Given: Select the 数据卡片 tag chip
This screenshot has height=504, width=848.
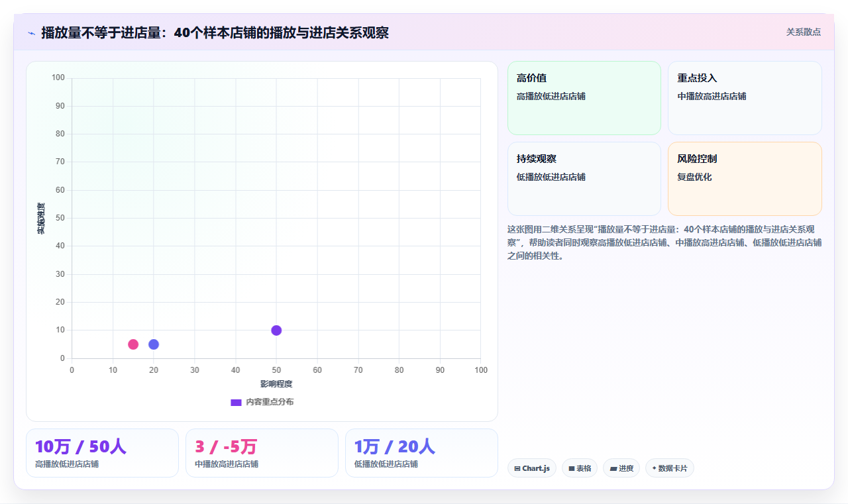Looking at the screenshot, I should 670,468.
